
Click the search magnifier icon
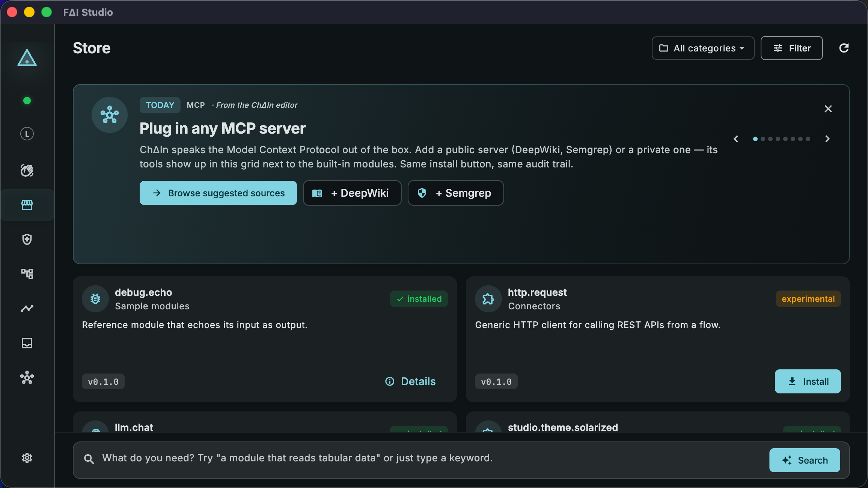point(89,459)
